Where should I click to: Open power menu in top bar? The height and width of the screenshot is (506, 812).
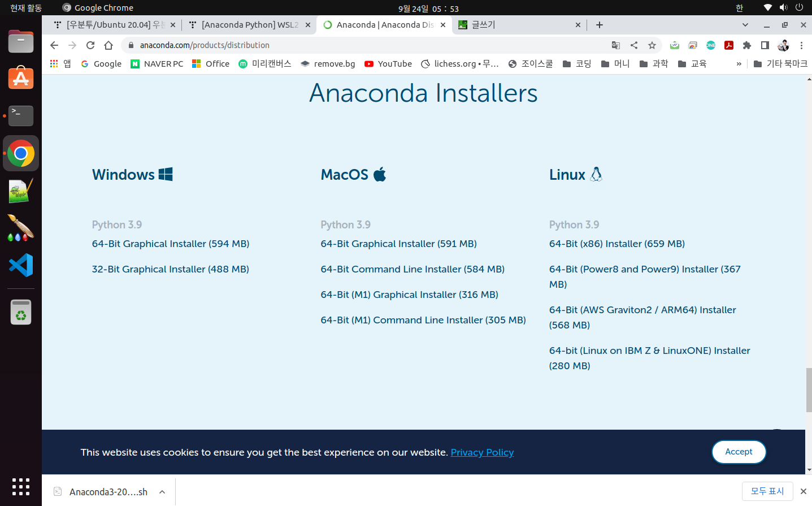pyautogui.click(x=799, y=7)
